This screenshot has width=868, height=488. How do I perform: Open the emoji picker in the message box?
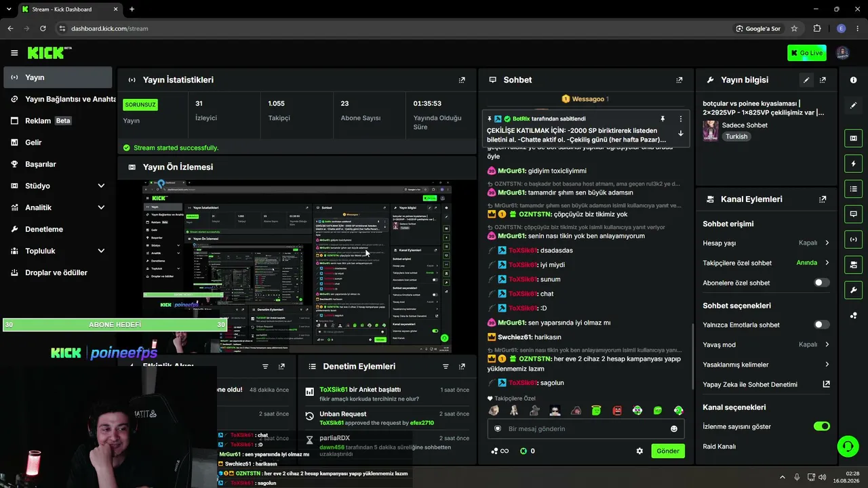674,429
